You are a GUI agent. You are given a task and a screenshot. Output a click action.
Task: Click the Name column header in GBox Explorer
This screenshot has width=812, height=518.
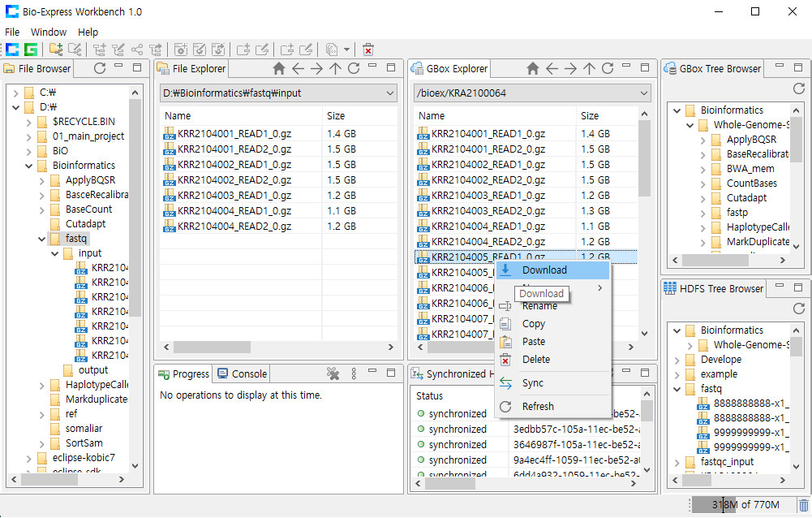[495, 115]
